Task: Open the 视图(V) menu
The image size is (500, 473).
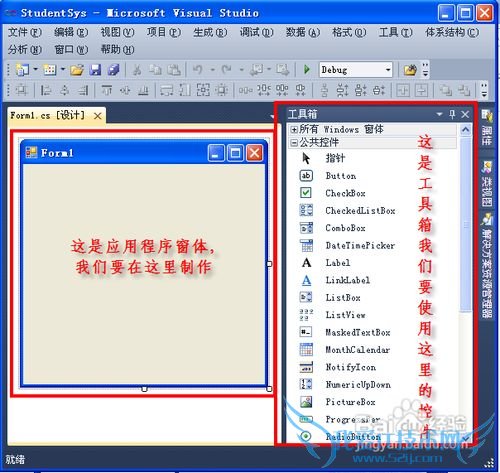Action: [x=117, y=32]
